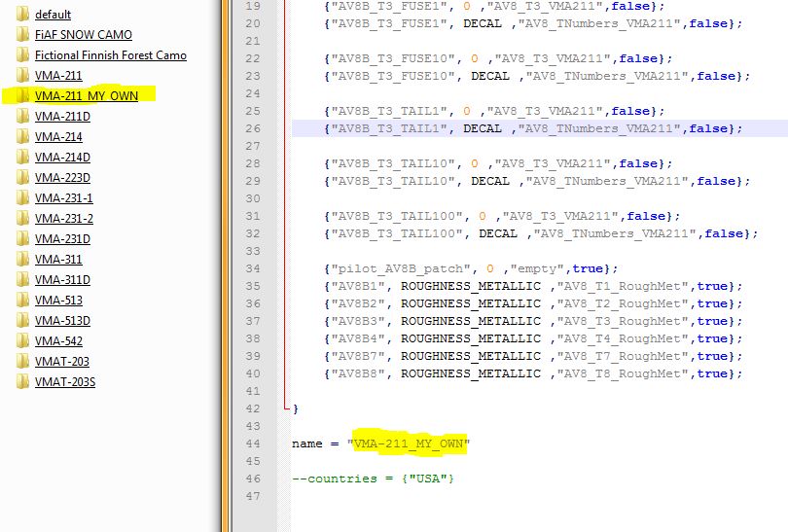This screenshot has height=532, width=788.
Task: Click AV8B8 ROUGHNESS_METALLIC line
Action: tap(533, 373)
